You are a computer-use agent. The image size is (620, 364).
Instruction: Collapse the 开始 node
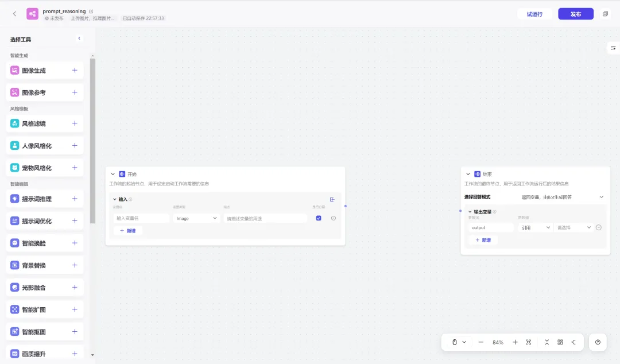coord(113,174)
